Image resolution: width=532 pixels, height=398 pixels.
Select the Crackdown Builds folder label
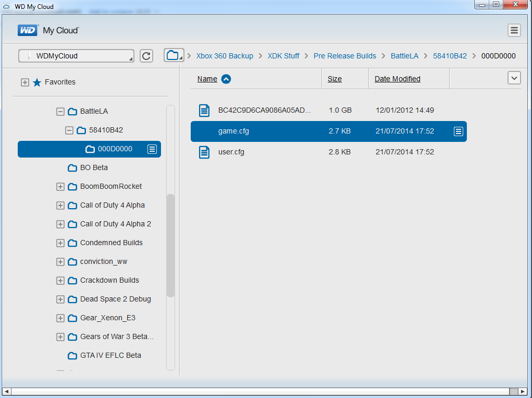(109, 280)
